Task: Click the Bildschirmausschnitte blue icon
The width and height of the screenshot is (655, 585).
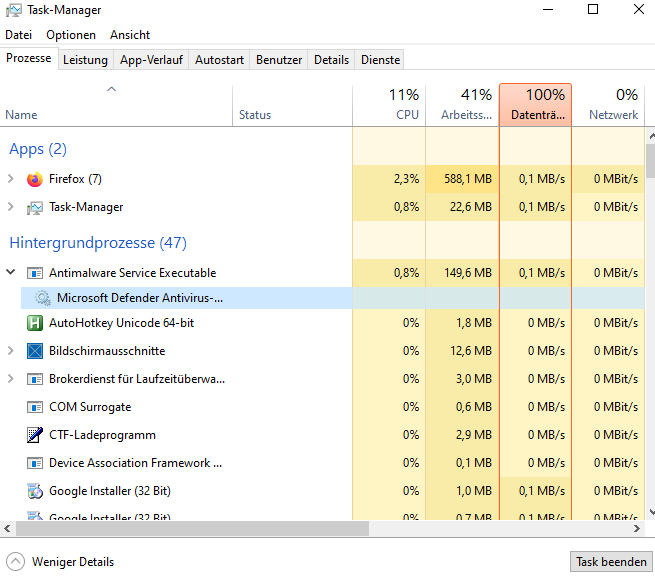Action: pos(35,351)
